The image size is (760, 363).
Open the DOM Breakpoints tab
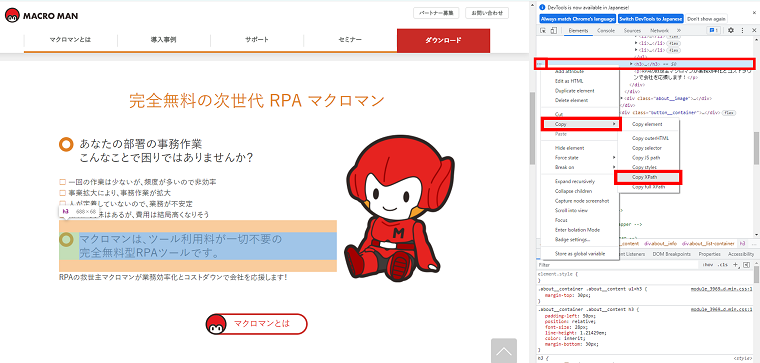coord(671,254)
